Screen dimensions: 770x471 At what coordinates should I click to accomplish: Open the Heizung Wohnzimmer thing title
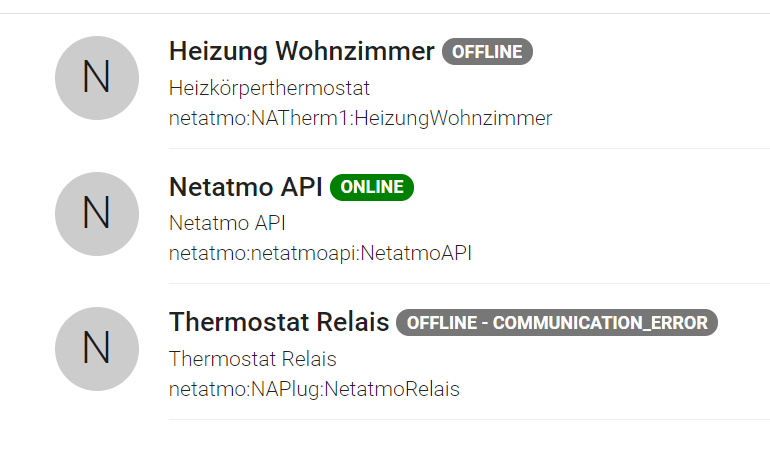point(302,51)
